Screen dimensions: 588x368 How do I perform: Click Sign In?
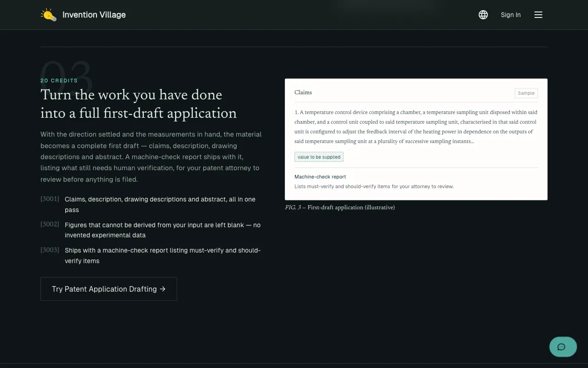pos(511,15)
